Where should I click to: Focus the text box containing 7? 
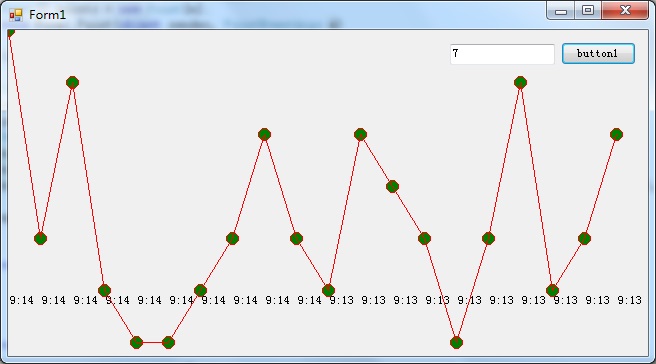coord(502,54)
